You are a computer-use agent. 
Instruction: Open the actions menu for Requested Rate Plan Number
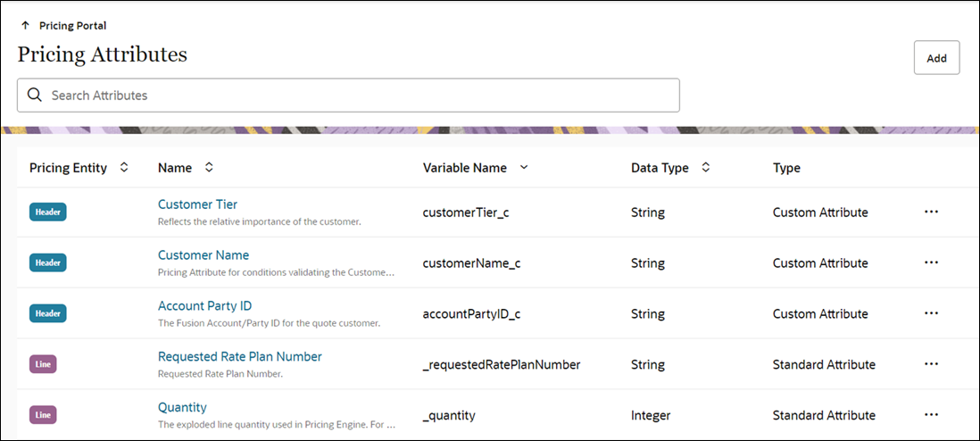click(x=931, y=364)
